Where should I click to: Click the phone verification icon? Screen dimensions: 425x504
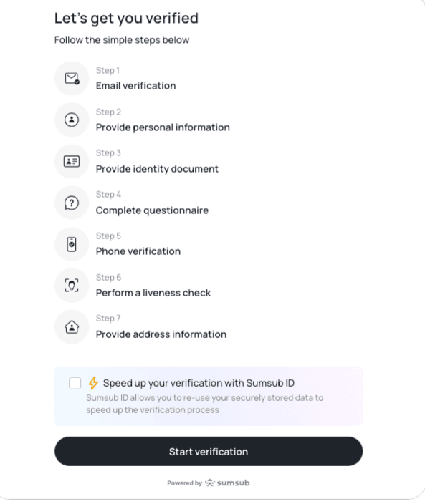72,244
